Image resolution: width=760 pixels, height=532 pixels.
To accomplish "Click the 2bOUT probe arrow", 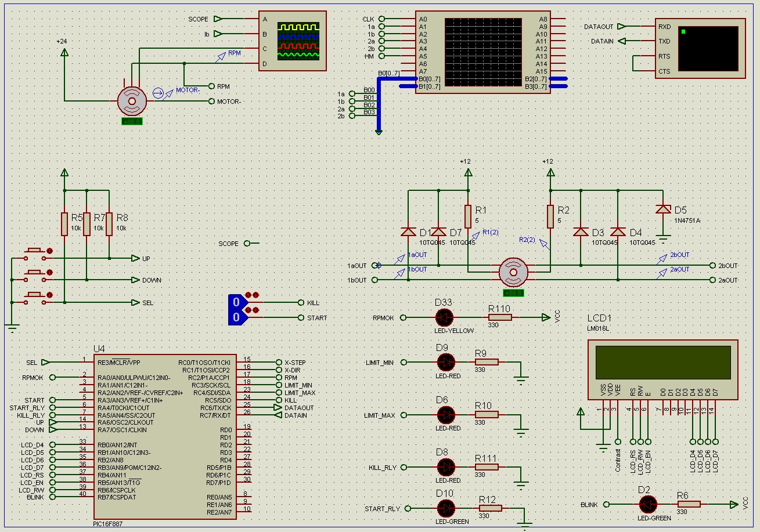I will tap(662, 259).
